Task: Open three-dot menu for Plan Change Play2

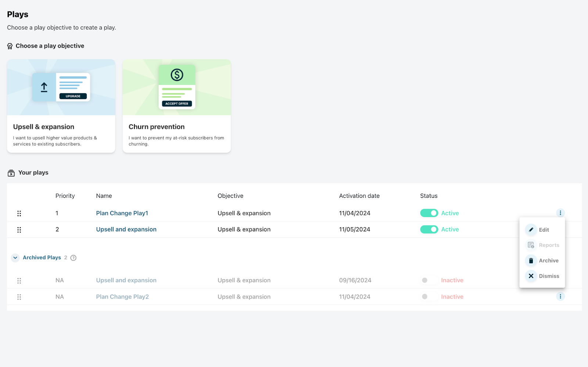Action: coord(560,296)
